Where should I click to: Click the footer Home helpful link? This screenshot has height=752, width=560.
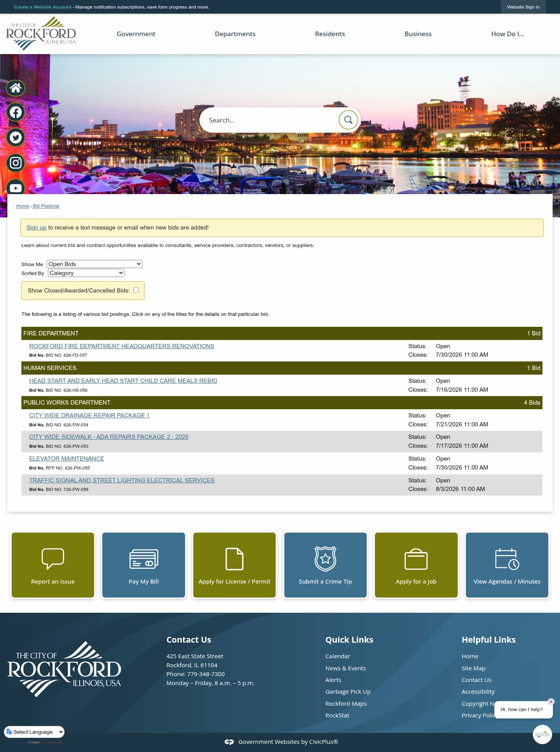470,656
